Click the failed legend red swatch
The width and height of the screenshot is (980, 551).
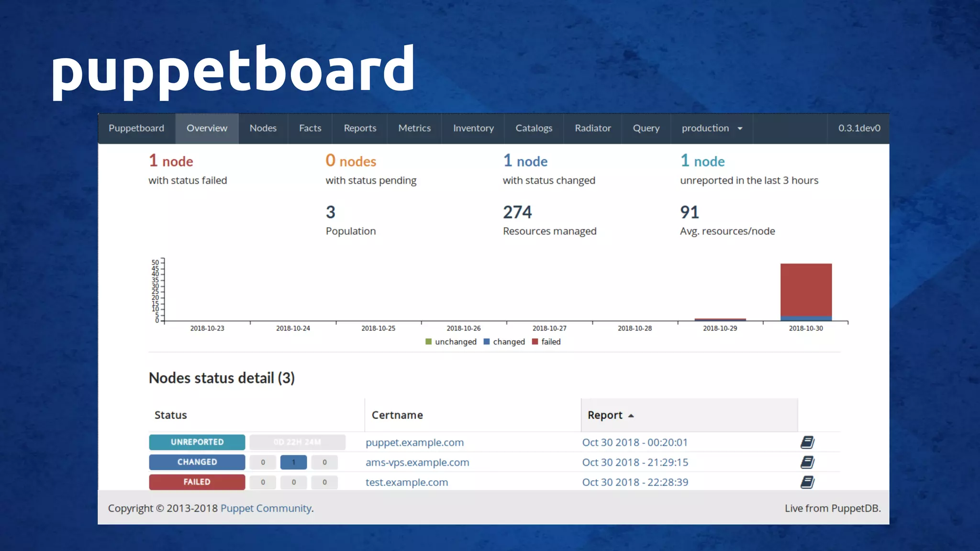pyautogui.click(x=535, y=342)
